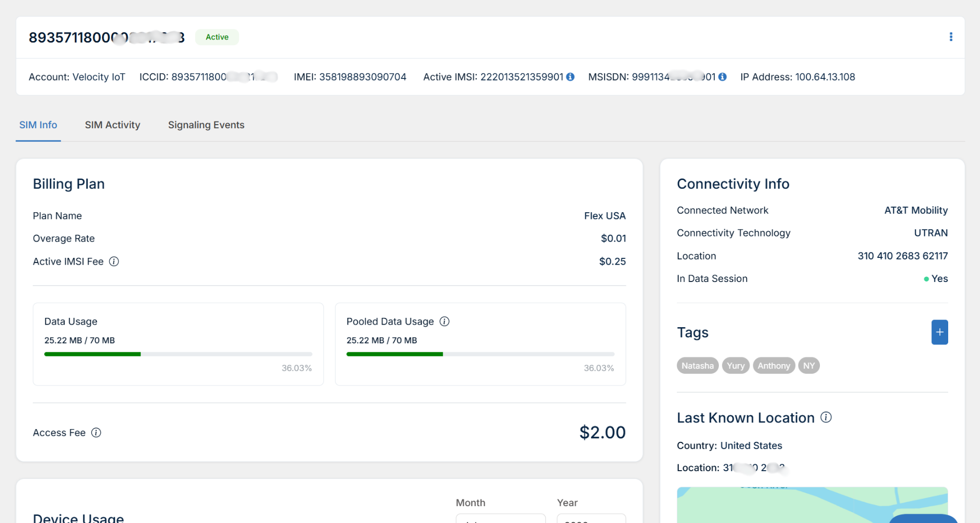Click the $2.00 access fee amount
Screen dimensions: 980x523
[602, 432]
